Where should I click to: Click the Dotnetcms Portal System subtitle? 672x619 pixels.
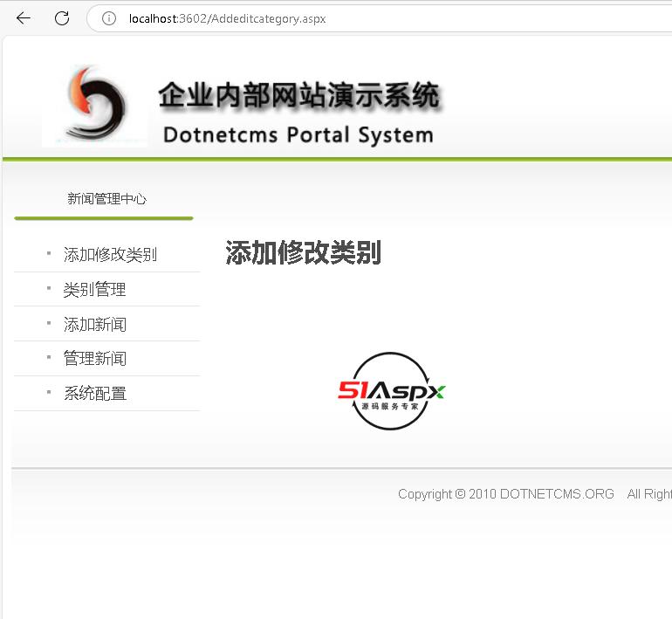tap(298, 134)
